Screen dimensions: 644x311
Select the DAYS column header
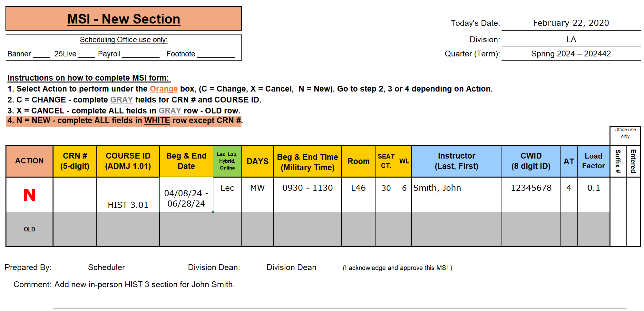click(258, 161)
